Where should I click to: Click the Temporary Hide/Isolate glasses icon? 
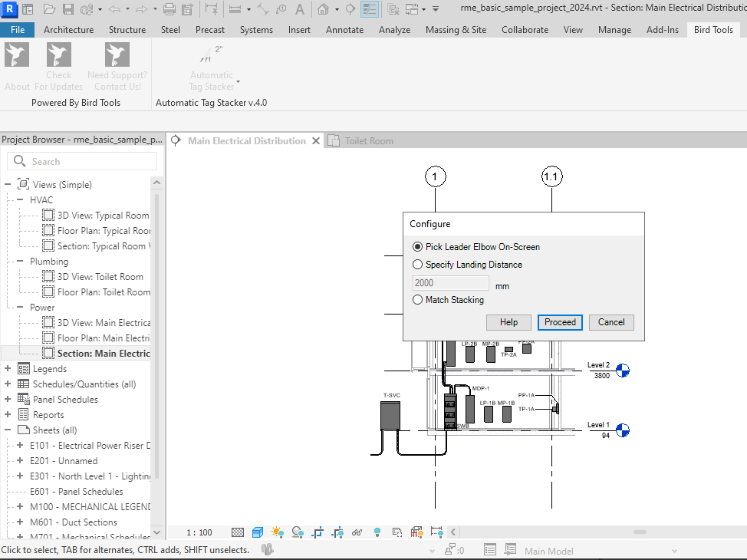pyautogui.click(x=357, y=532)
